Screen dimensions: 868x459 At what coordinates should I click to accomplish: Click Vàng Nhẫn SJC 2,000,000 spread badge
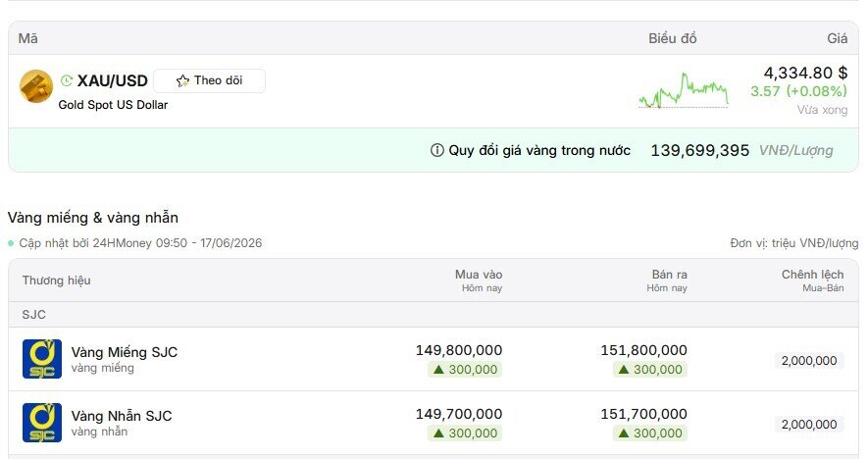point(809,424)
